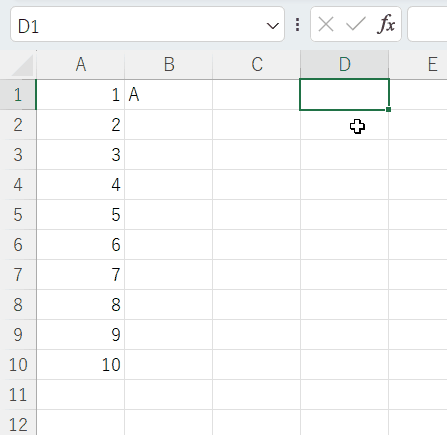Image resolution: width=447 pixels, height=435 pixels.
Task: Click the Cancel X icon in formula bar
Action: coord(326,24)
